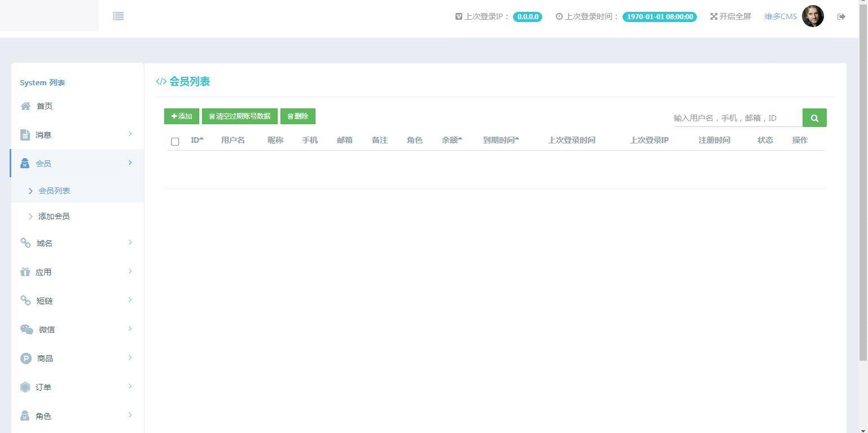868x433 pixels.
Task: Tick the select-all checkbox in table header
Action: (x=175, y=142)
